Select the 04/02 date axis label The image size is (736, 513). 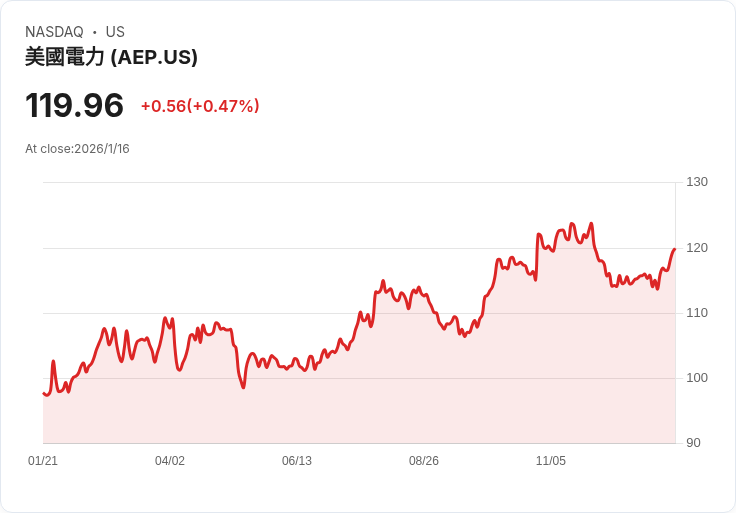pyautogui.click(x=170, y=461)
